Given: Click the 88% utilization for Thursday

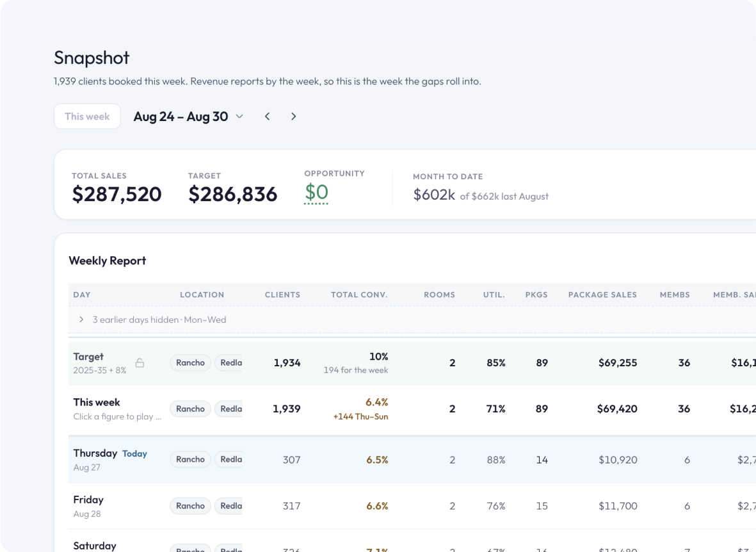Looking at the screenshot, I should coord(496,460).
